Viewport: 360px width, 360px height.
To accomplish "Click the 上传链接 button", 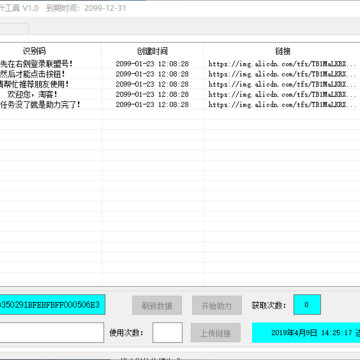I will tap(216, 332).
